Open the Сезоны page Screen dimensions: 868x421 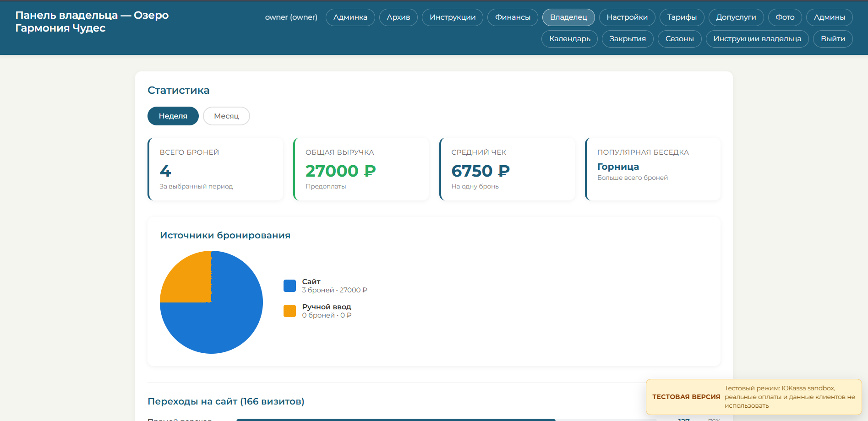(x=679, y=39)
